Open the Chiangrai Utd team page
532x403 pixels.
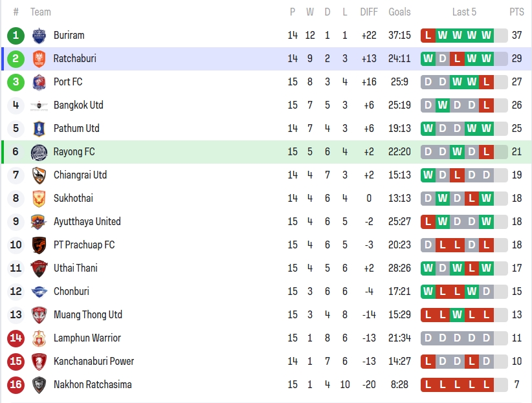tap(80, 175)
